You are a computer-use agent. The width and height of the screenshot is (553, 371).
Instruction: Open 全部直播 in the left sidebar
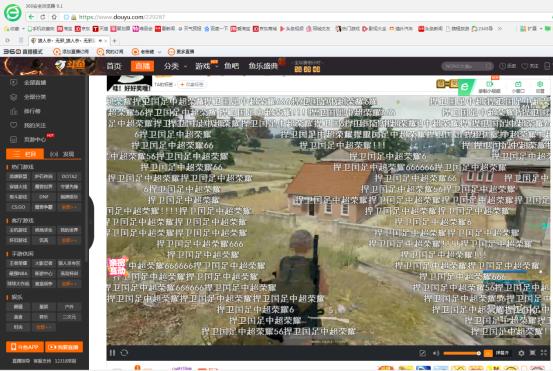click(x=28, y=83)
